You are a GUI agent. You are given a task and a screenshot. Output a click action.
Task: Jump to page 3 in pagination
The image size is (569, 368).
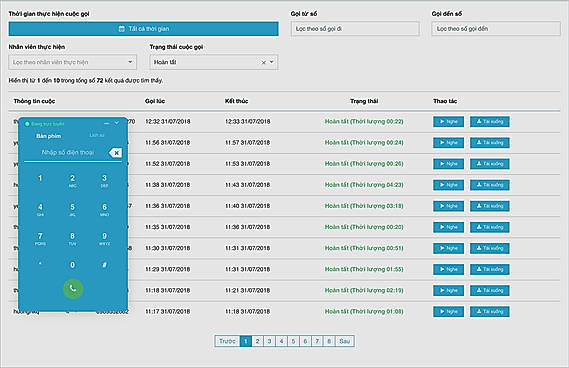pos(269,341)
